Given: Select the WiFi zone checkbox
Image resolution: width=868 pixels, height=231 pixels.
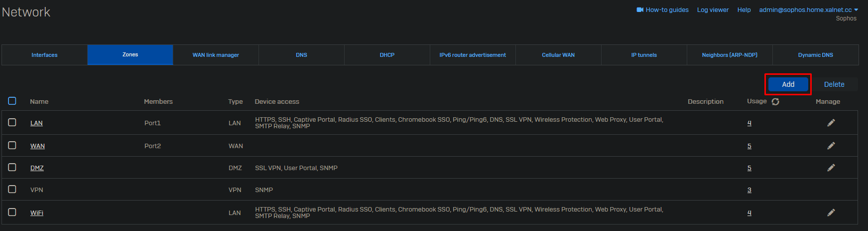Looking at the screenshot, I should click(12, 212).
